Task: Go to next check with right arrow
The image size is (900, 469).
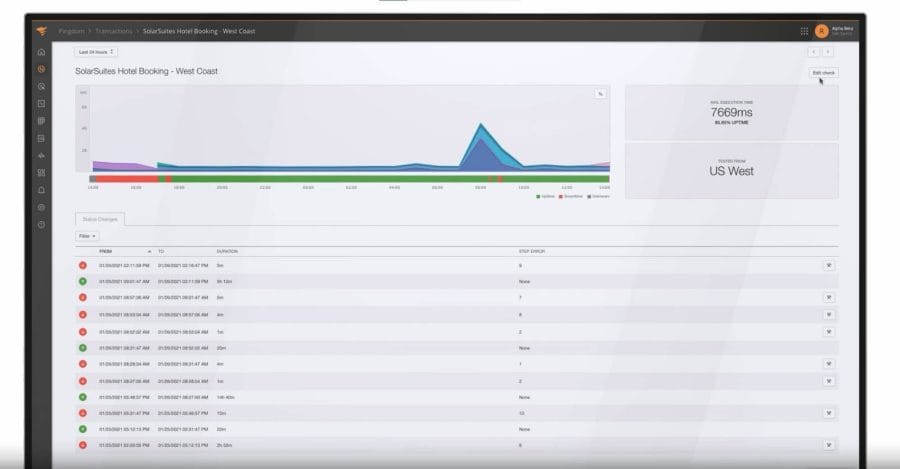Action: coord(828,52)
